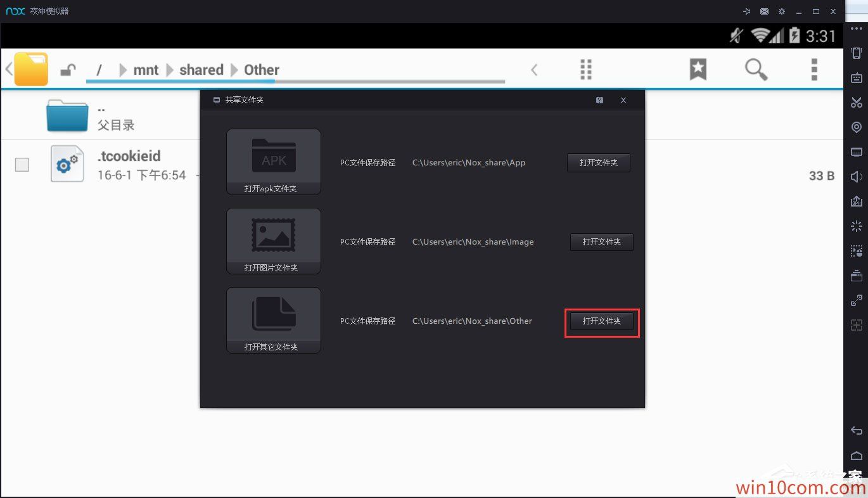The height and width of the screenshot is (498, 868).
Task: Open the virtual location pin icon
Action: (857, 127)
